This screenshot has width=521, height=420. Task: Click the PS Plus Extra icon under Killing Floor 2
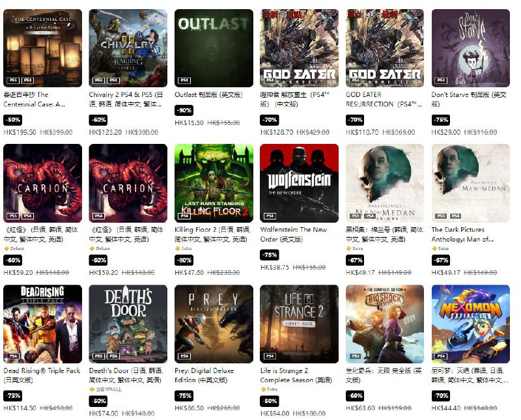(x=177, y=249)
